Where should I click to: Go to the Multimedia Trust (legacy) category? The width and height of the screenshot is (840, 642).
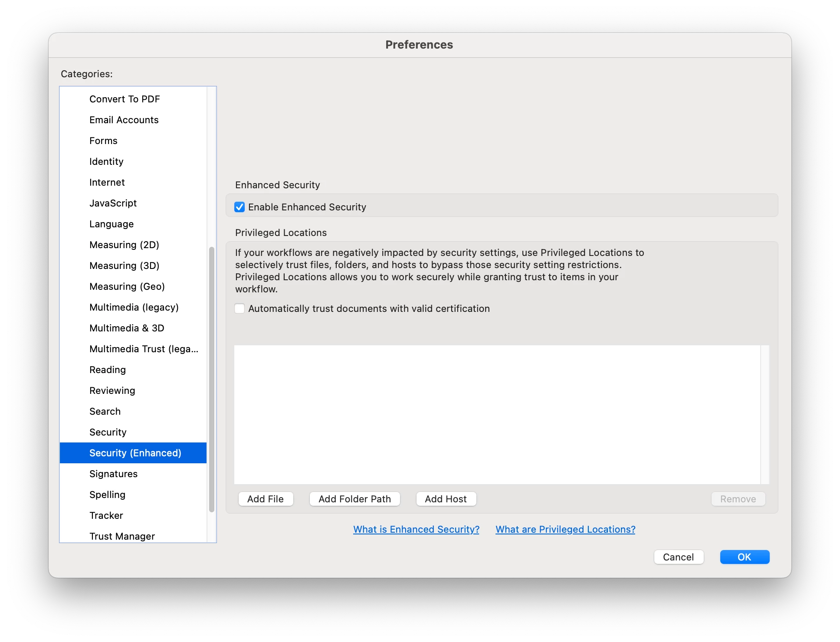click(144, 349)
